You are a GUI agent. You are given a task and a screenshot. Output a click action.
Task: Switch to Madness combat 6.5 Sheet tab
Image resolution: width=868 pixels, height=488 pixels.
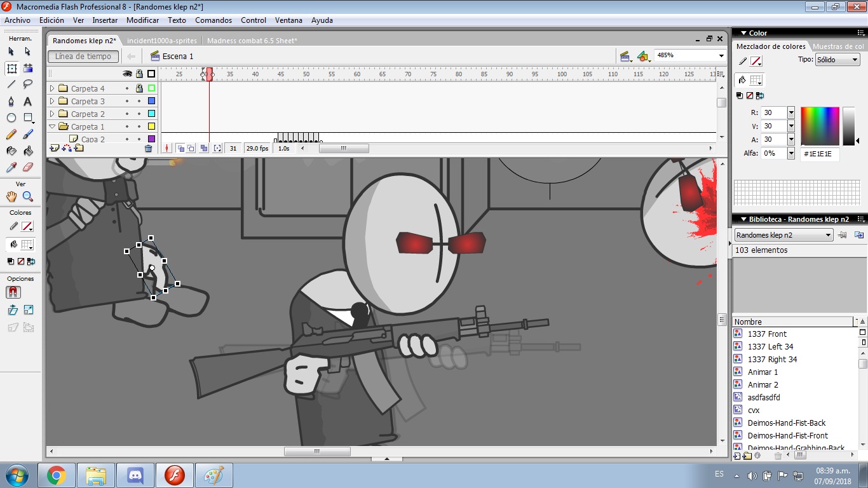coord(252,41)
